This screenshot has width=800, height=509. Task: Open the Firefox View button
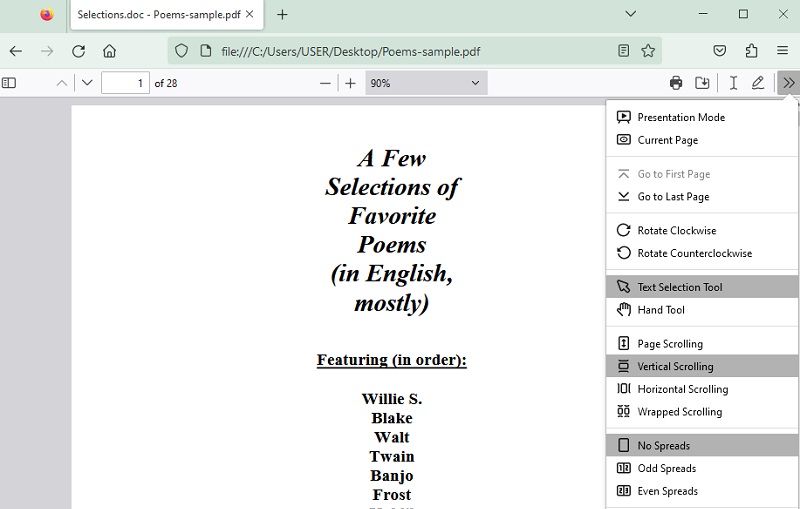(47, 14)
